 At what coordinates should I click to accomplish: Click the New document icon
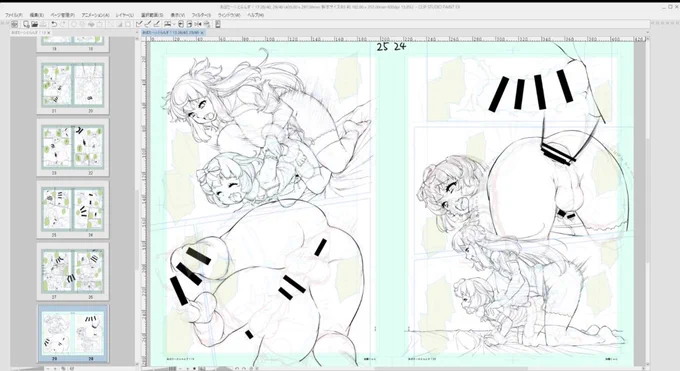26,24
